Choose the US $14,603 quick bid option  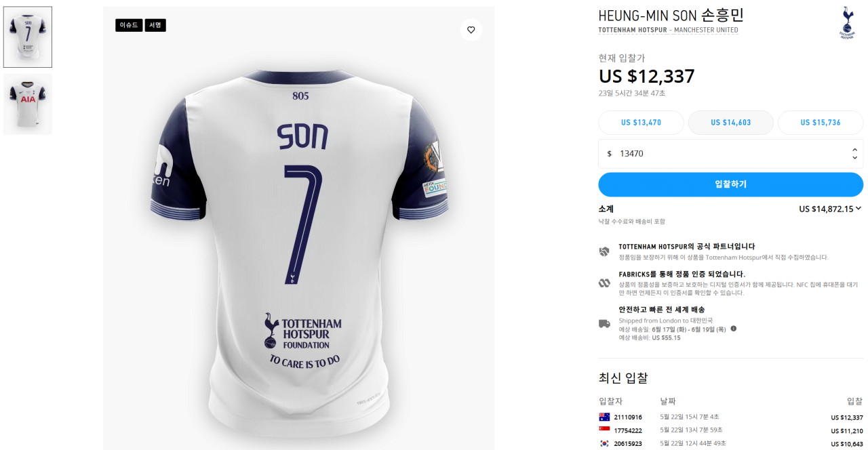pos(731,123)
